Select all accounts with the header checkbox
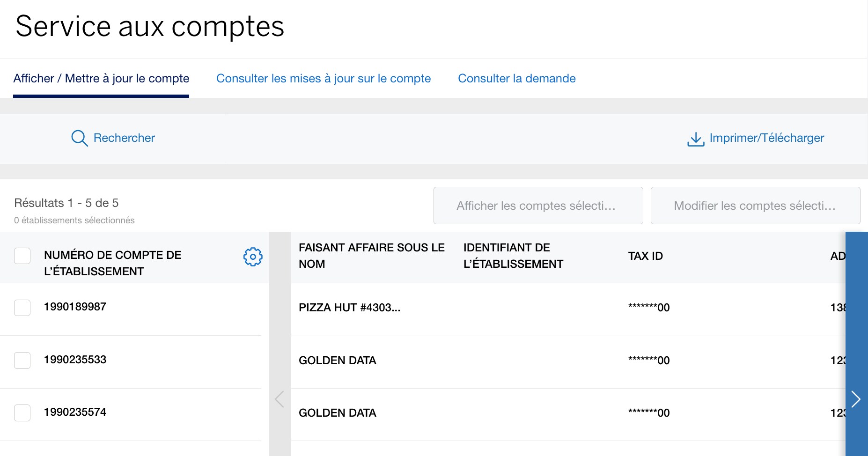 tap(22, 256)
